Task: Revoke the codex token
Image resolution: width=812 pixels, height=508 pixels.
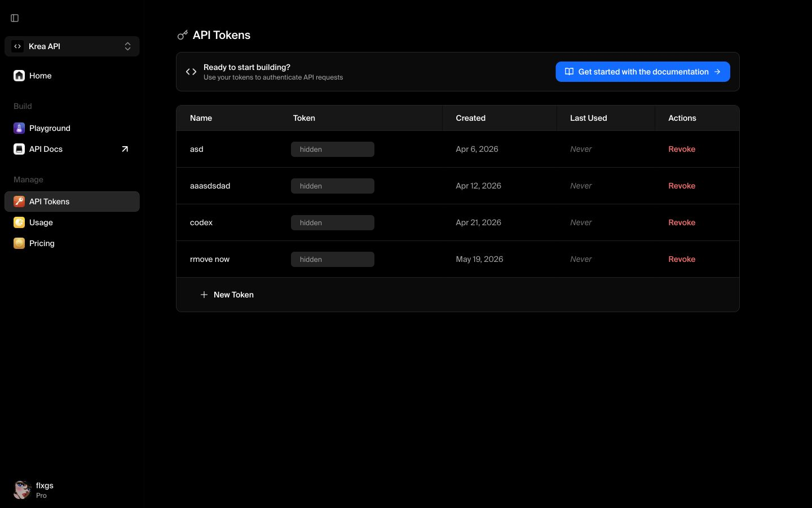Action: tap(682, 222)
